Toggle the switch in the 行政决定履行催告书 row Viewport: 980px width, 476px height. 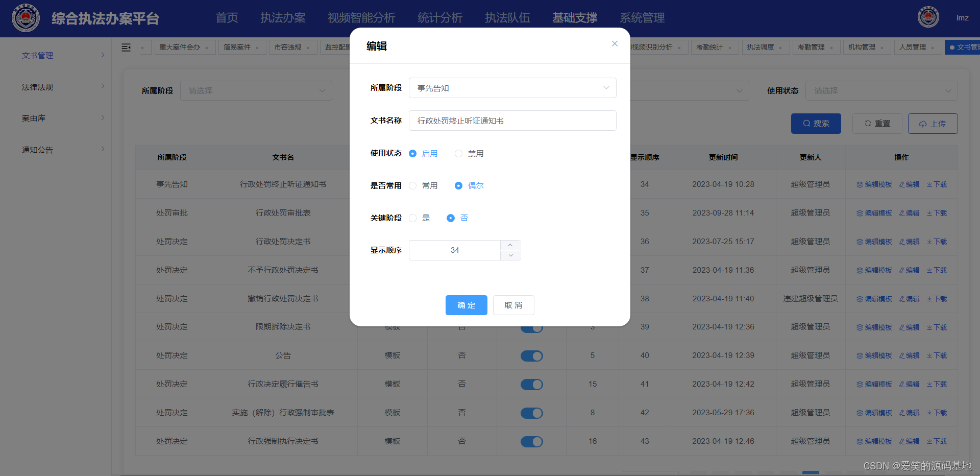tap(531, 385)
